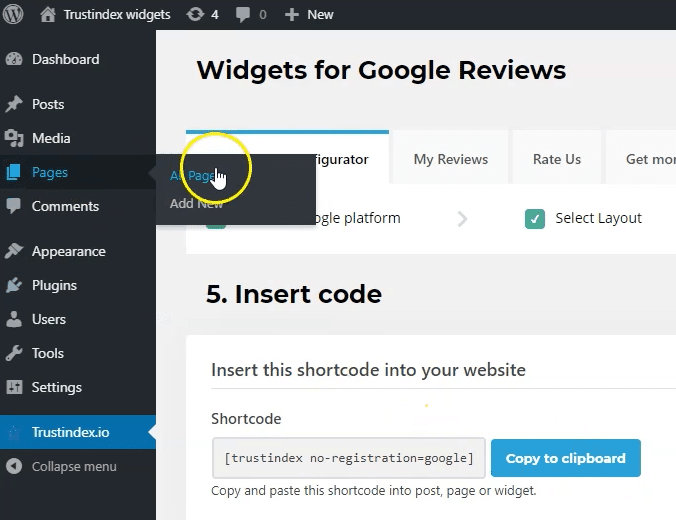The height and width of the screenshot is (520, 676).
Task: Click the Media library icon
Action: coord(14,138)
